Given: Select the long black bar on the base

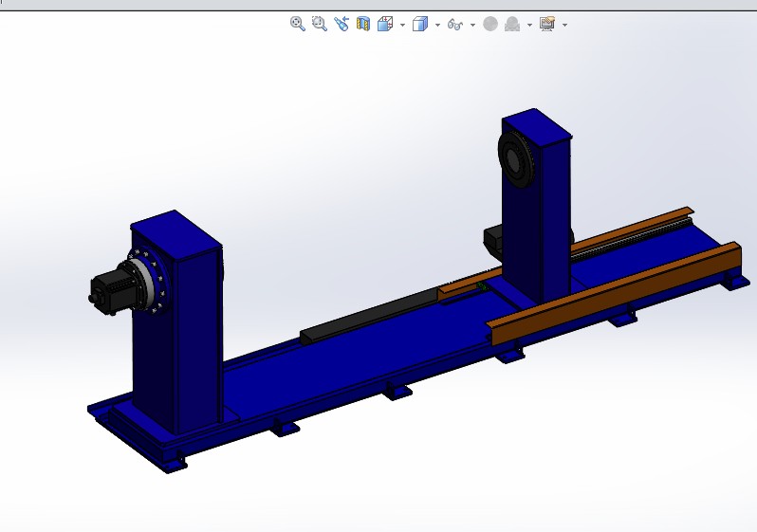Looking at the screenshot, I should click(x=369, y=316).
